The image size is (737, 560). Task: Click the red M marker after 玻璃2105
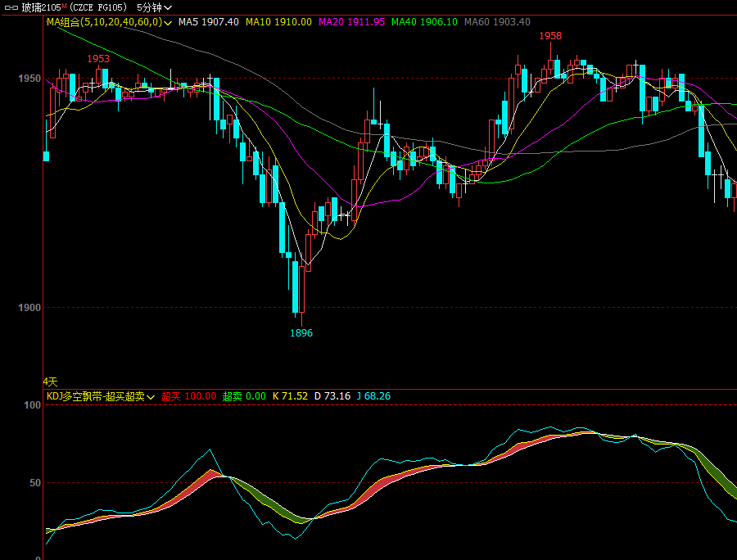click(x=64, y=7)
